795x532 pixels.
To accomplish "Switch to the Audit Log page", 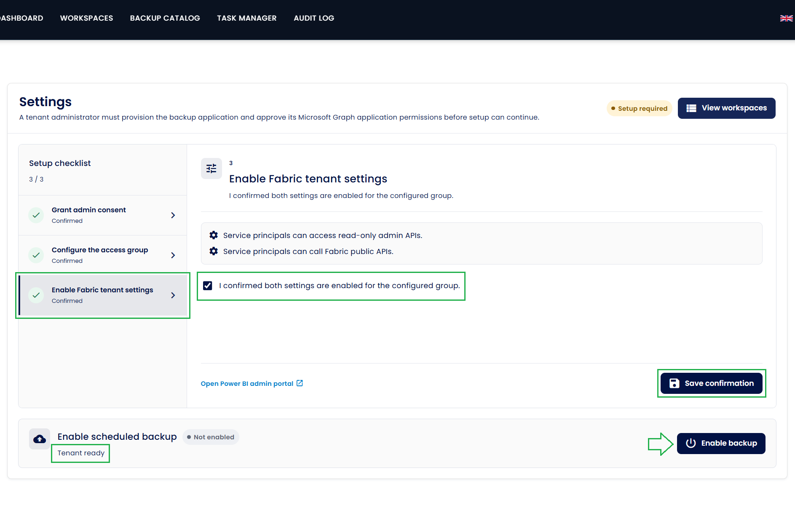I will (314, 18).
